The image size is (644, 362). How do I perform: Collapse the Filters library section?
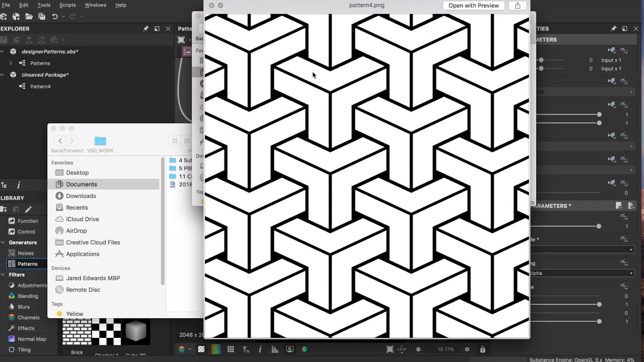pyautogui.click(x=3, y=275)
